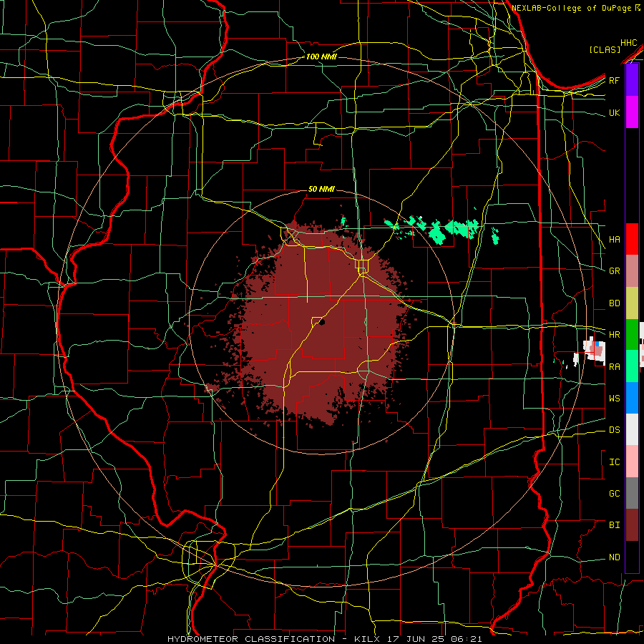Click the NEXLAB-College of DuPage text
This screenshot has height=644, width=644.
point(572,8)
